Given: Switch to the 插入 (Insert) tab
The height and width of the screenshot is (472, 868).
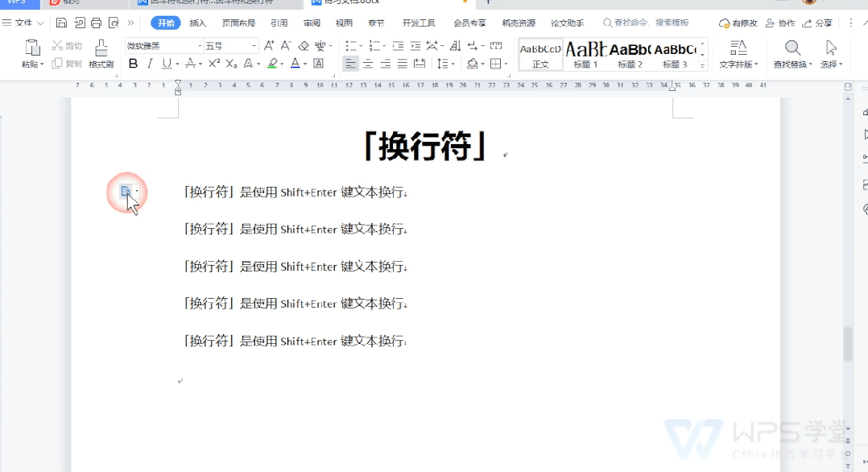Looking at the screenshot, I should pyautogui.click(x=197, y=23).
